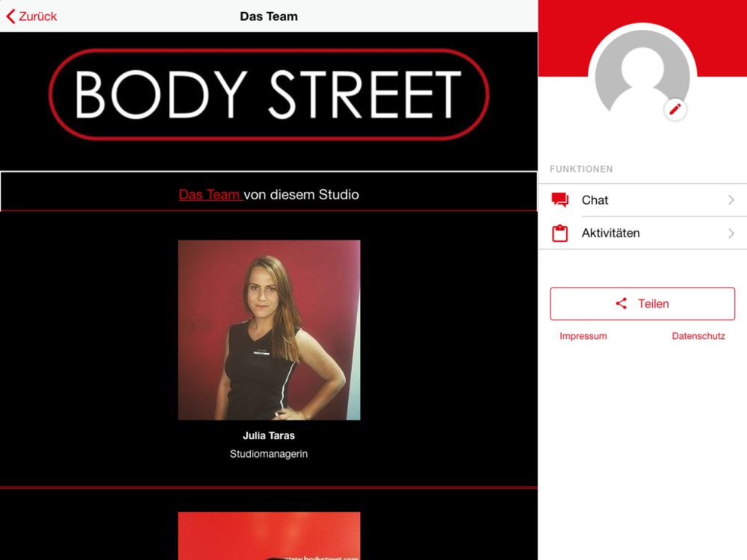
Task: Click the red chat bubbles icon
Action: [560, 200]
